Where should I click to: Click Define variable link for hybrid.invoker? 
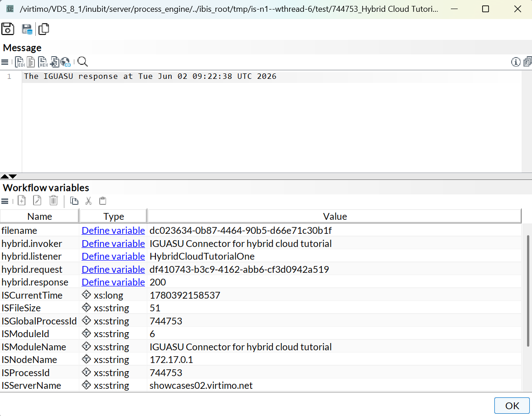(113, 244)
